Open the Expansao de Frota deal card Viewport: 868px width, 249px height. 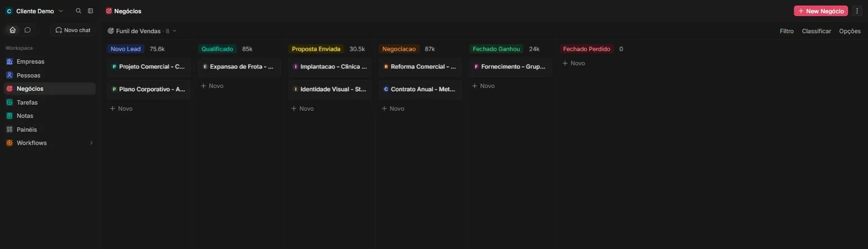click(239, 66)
